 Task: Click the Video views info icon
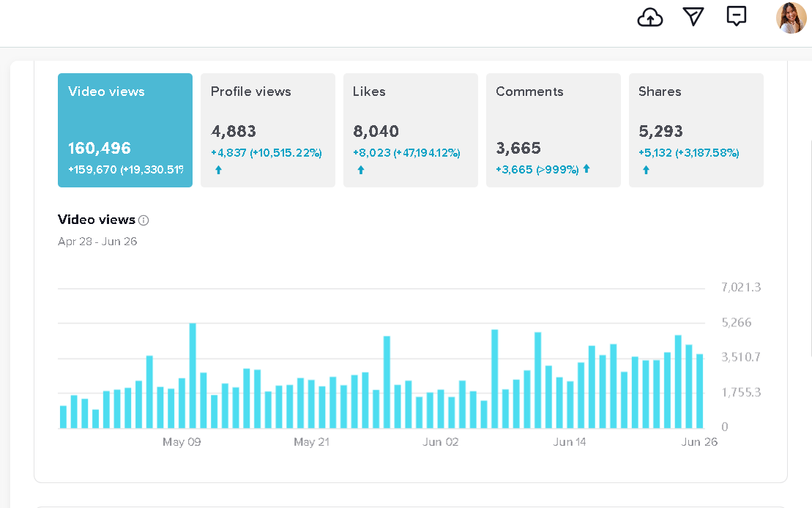[x=144, y=220]
